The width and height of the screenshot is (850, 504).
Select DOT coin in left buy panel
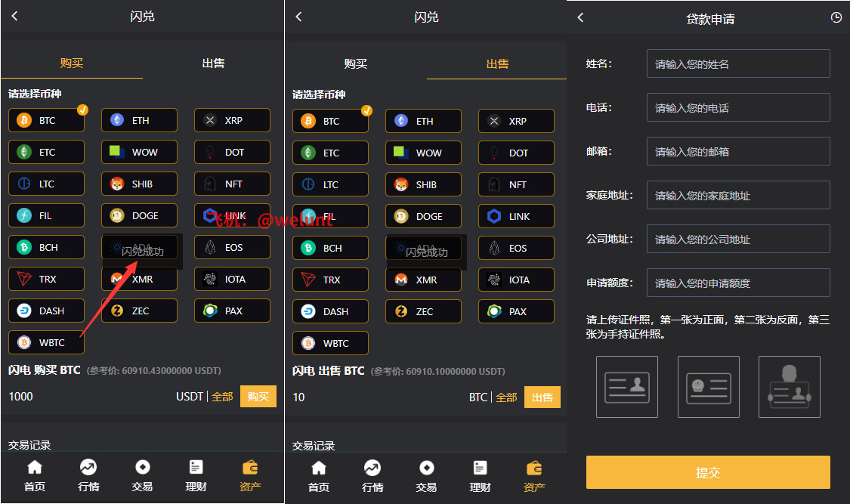click(232, 153)
